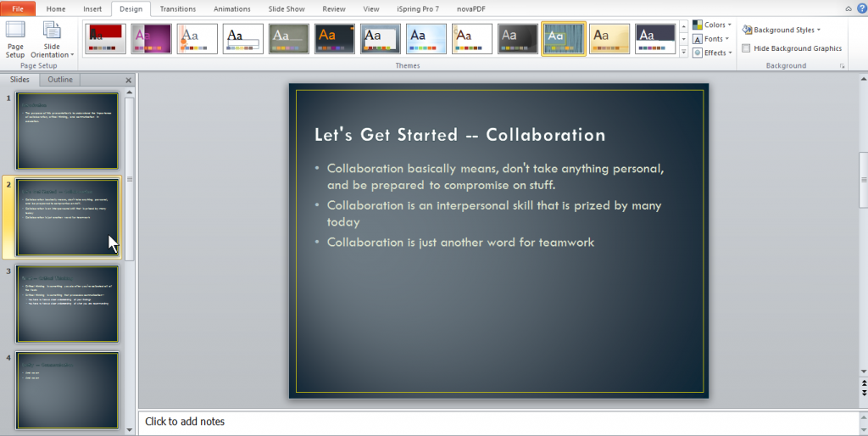Viewport: 868px width, 436px height.
Task: Switch to the View tab
Action: tap(371, 8)
